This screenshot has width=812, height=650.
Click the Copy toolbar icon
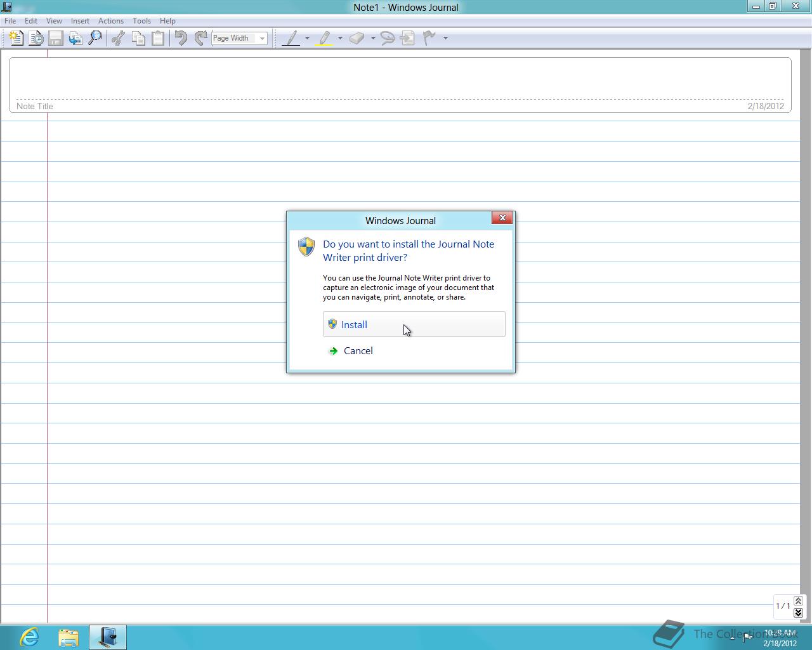pos(138,38)
